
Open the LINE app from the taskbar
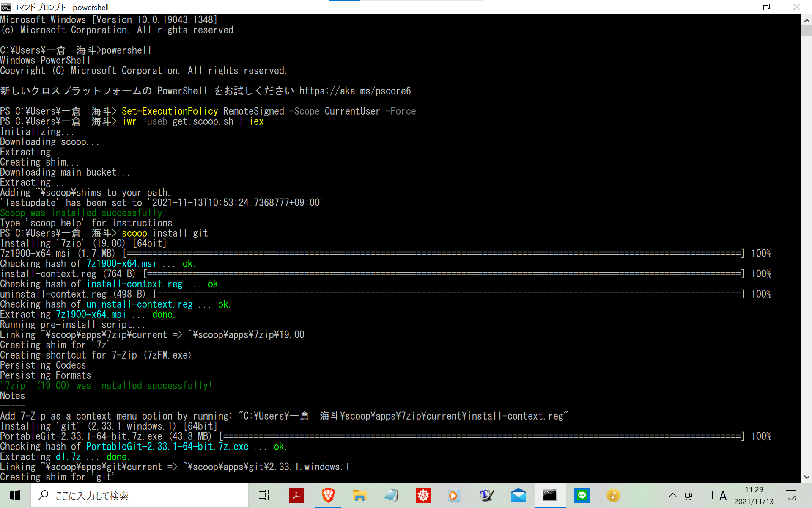coord(582,495)
